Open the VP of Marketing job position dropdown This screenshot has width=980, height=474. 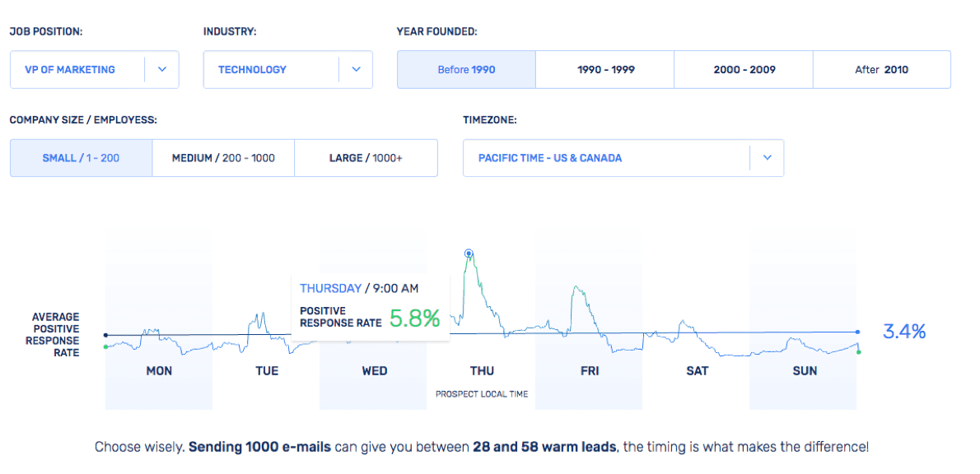click(78, 70)
